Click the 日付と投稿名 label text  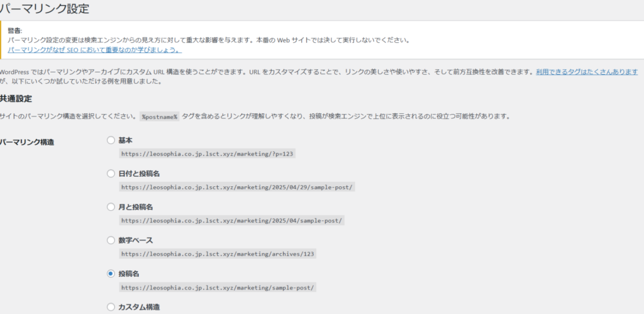click(x=139, y=174)
